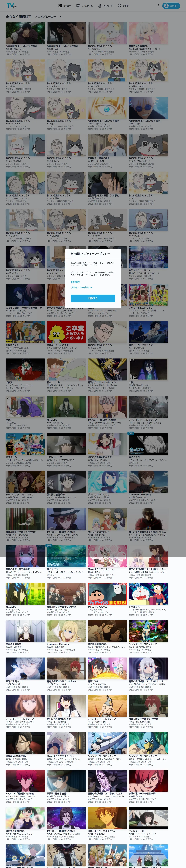Open the プライバシーポリシー link in dialog
Screen dimensions: 186x868
(81, 287)
